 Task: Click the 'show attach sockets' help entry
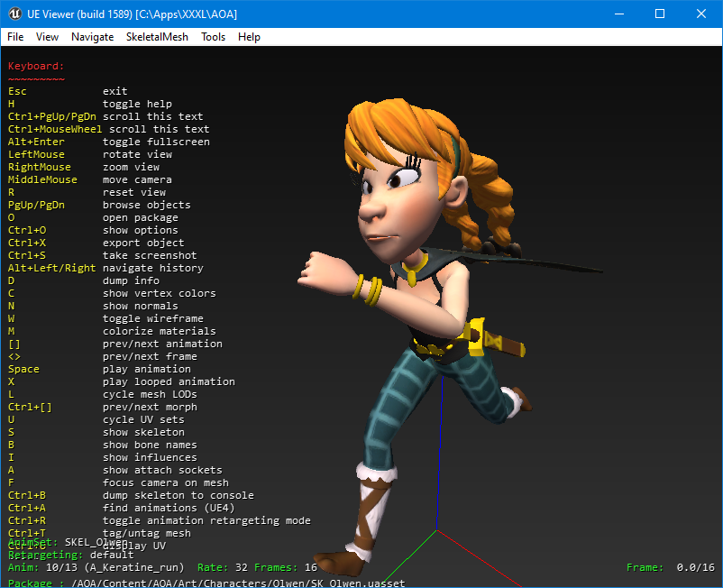coord(162,470)
